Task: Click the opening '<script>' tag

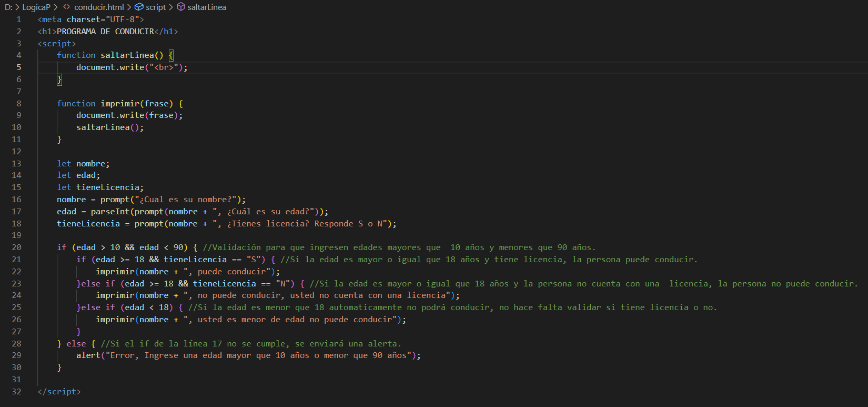Action: click(57, 44)
